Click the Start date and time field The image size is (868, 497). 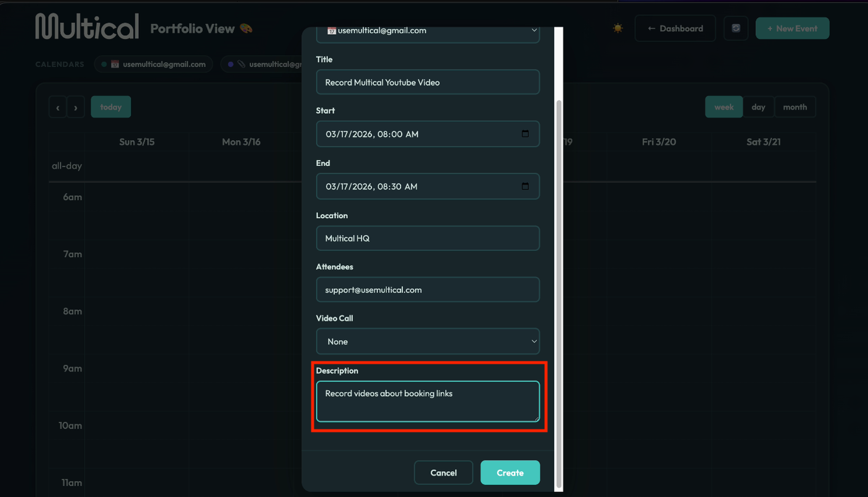tap(428, 134)
